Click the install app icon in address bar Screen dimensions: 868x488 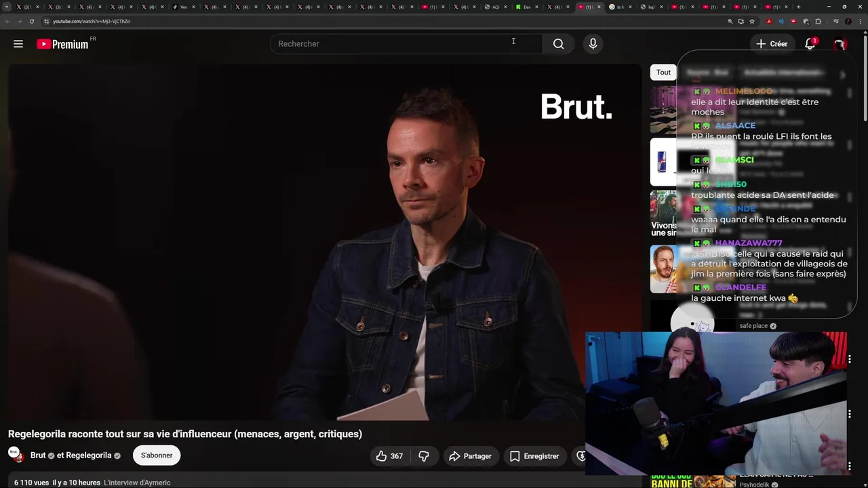coord(741,21)
